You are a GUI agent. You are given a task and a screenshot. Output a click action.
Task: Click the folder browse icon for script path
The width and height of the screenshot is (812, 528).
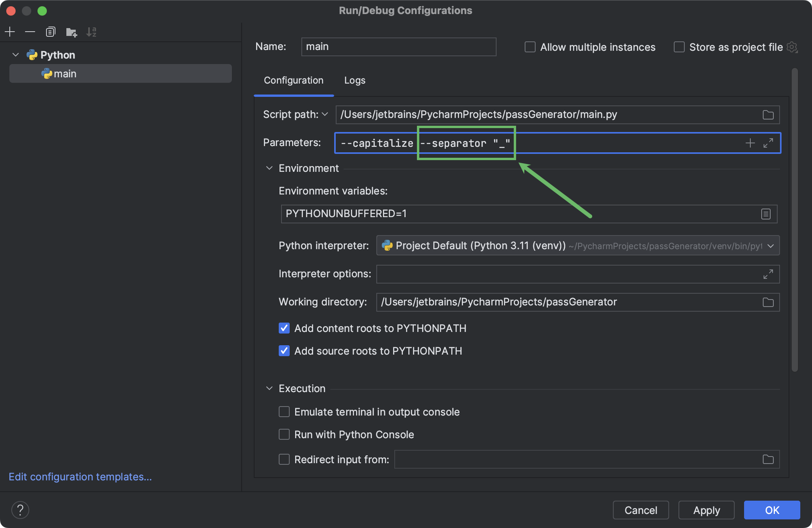coord(768,115)
